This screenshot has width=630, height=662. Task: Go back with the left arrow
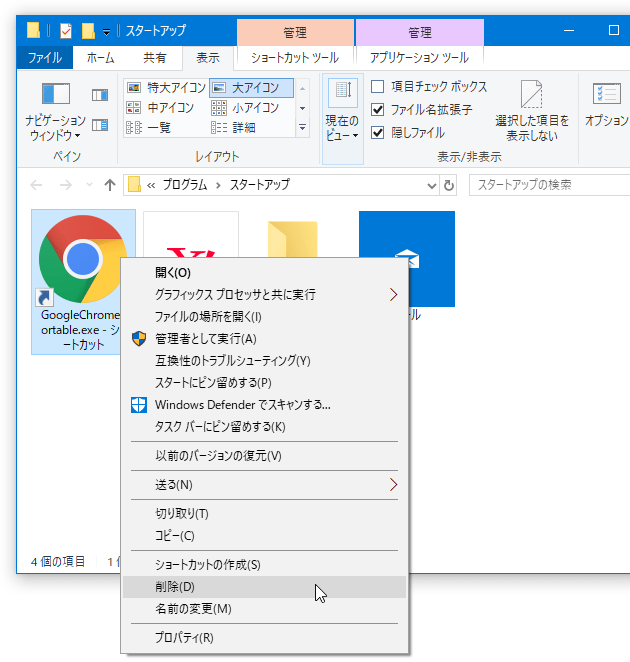click(x=37, y=185)
